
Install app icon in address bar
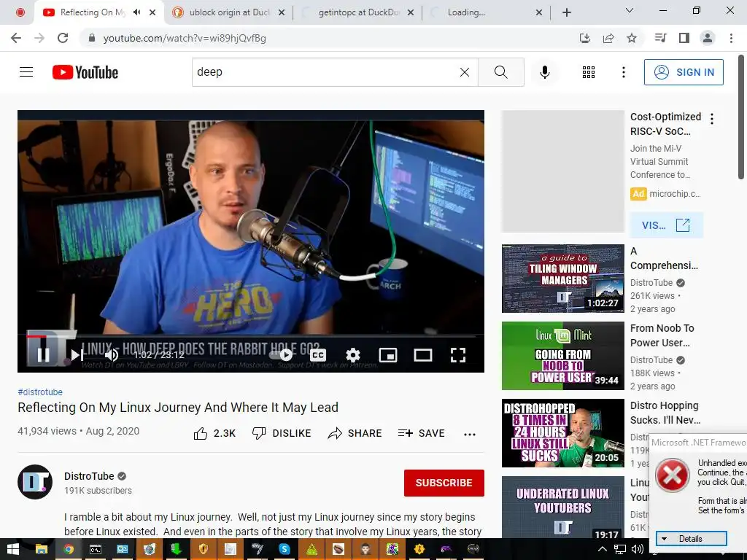584,38
